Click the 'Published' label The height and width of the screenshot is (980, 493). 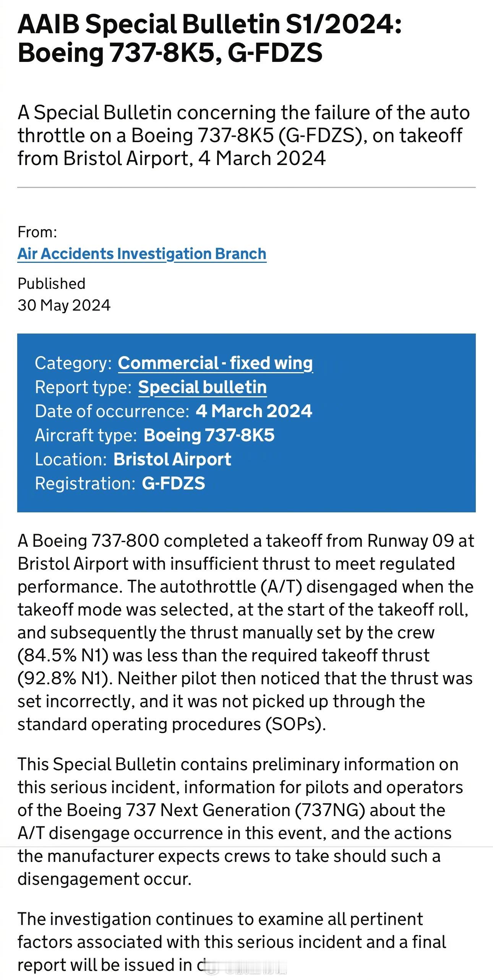pyautogui.click(x=51, y=283)
